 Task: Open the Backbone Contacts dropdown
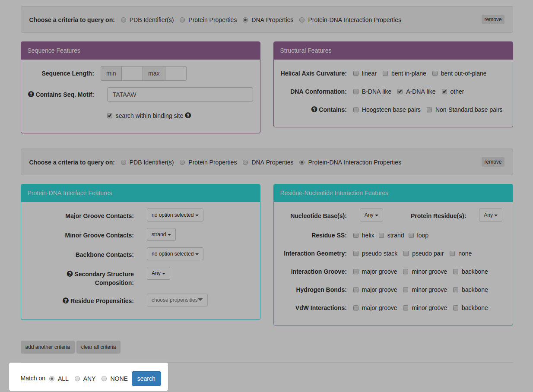[x=175, y=254]
